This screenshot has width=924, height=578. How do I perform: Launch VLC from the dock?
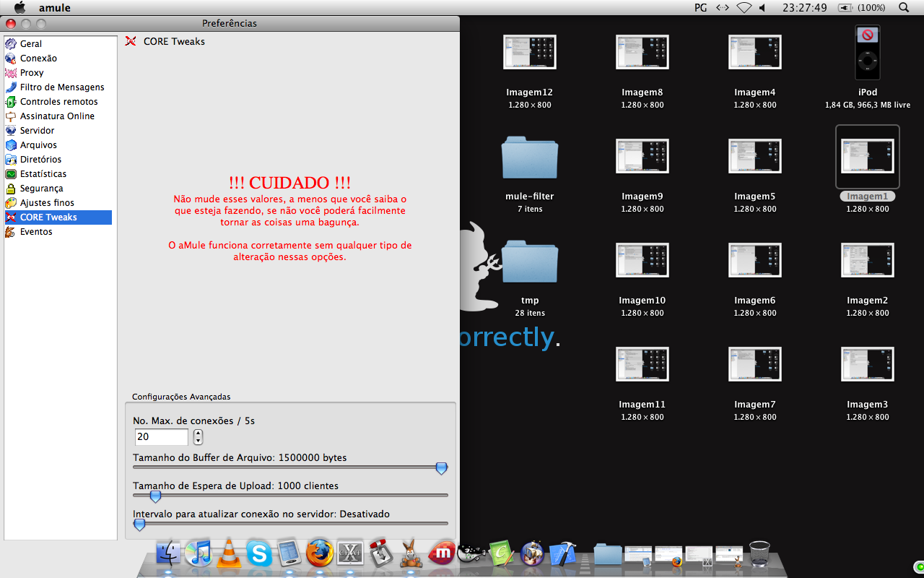[x=229, y=553]
